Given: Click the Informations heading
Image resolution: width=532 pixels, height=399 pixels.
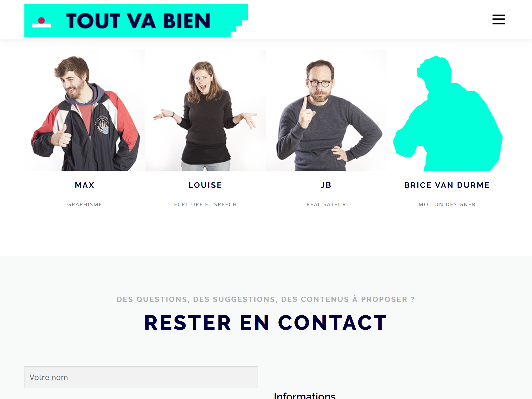Looking at the screenshot, I should click(305, 395).
